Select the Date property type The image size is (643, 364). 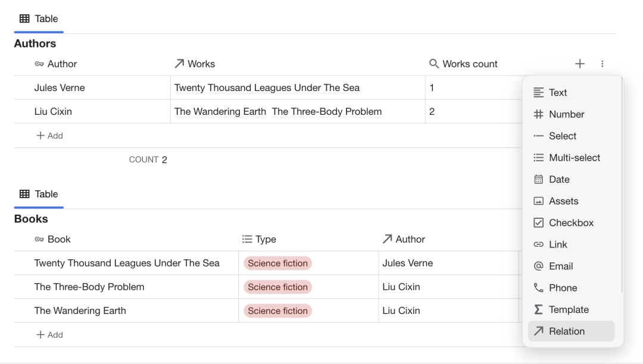click(558, 180)
